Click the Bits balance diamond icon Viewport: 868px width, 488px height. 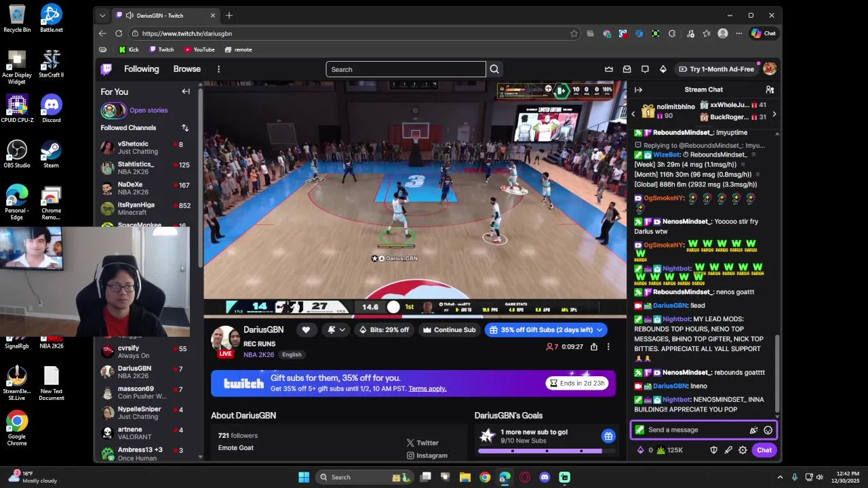click(x=640, y=450)
